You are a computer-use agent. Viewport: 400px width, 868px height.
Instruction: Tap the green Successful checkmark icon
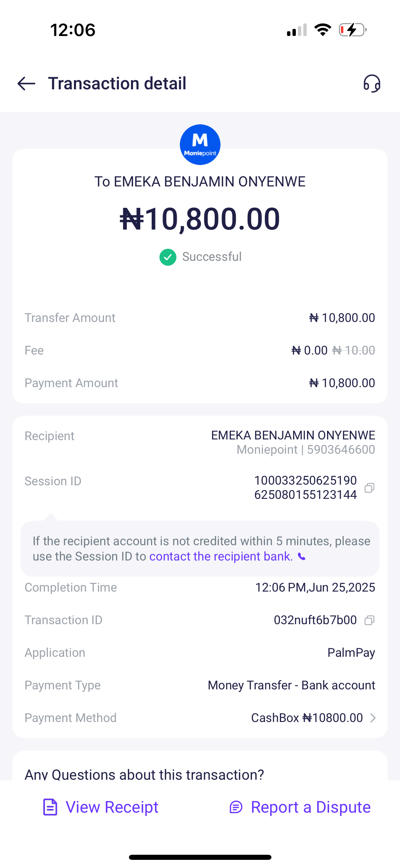pos(168,257)
